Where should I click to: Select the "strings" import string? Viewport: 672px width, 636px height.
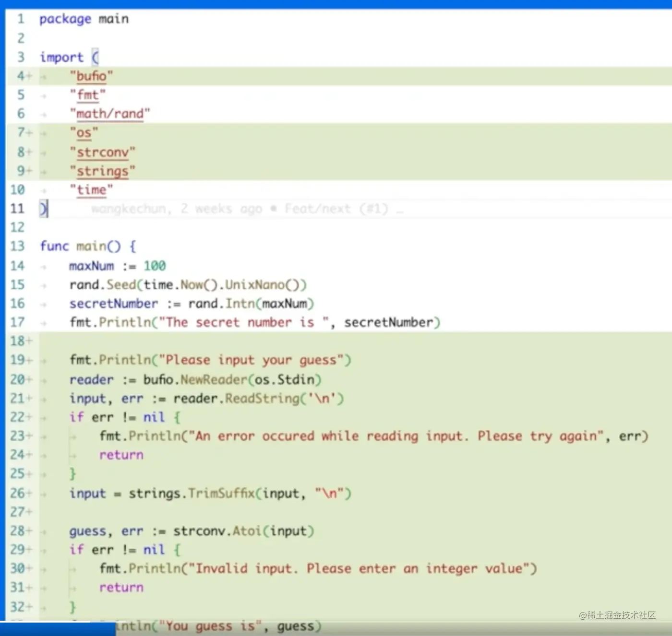(102, 171)
